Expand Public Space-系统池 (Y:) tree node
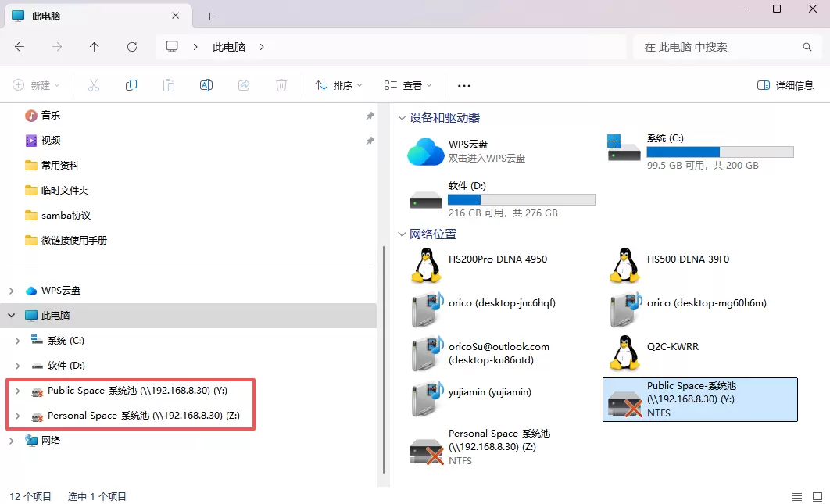The height and width of the screenshot is (504, 830). pos(17,391)
